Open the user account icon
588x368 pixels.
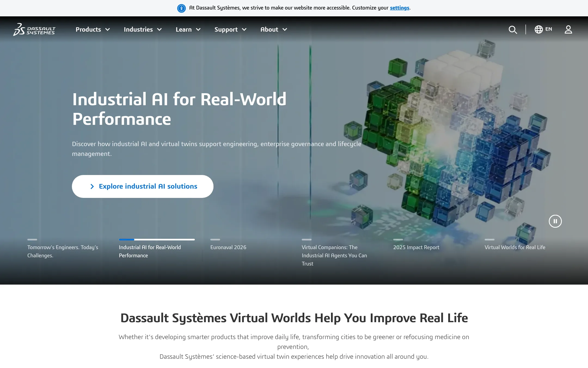click(568, 29)
